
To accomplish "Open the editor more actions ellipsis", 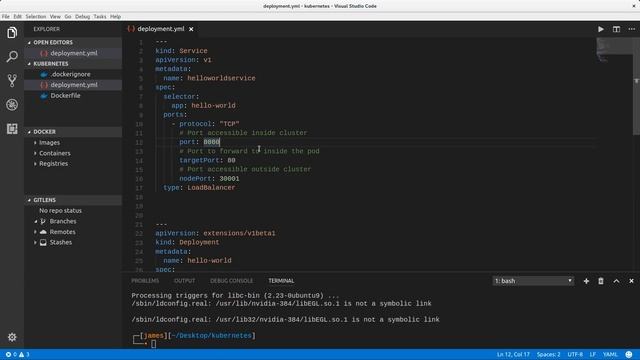I will click(x=631, y=29).
